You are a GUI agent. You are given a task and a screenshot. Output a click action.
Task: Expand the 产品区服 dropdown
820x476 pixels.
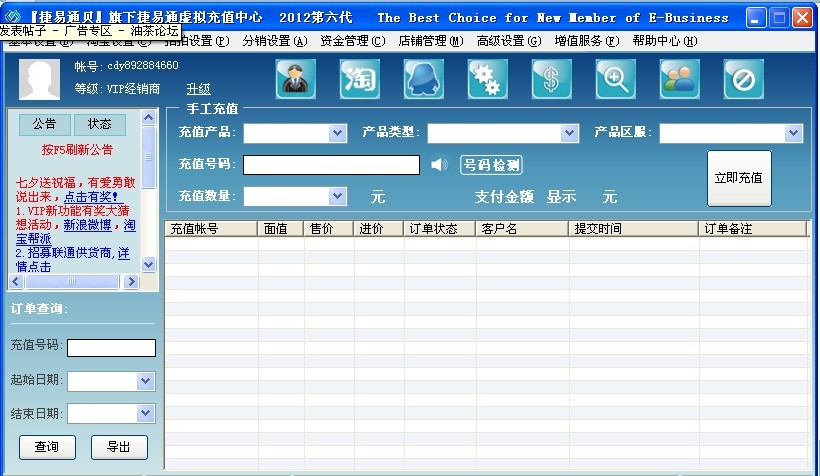tap(794, 133)
